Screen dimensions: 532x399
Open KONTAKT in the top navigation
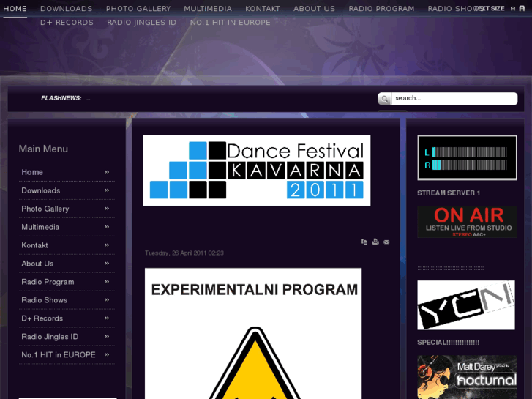pyautogui.click(x=263, y=9)
